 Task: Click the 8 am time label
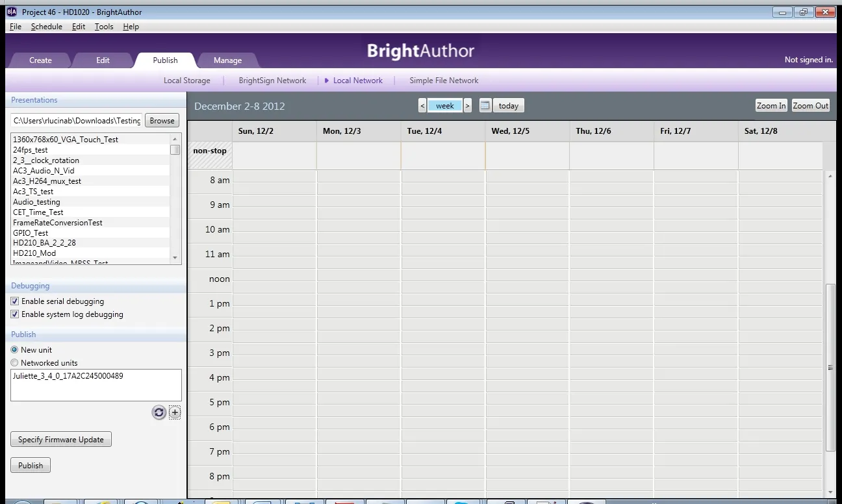click(220, 181)
